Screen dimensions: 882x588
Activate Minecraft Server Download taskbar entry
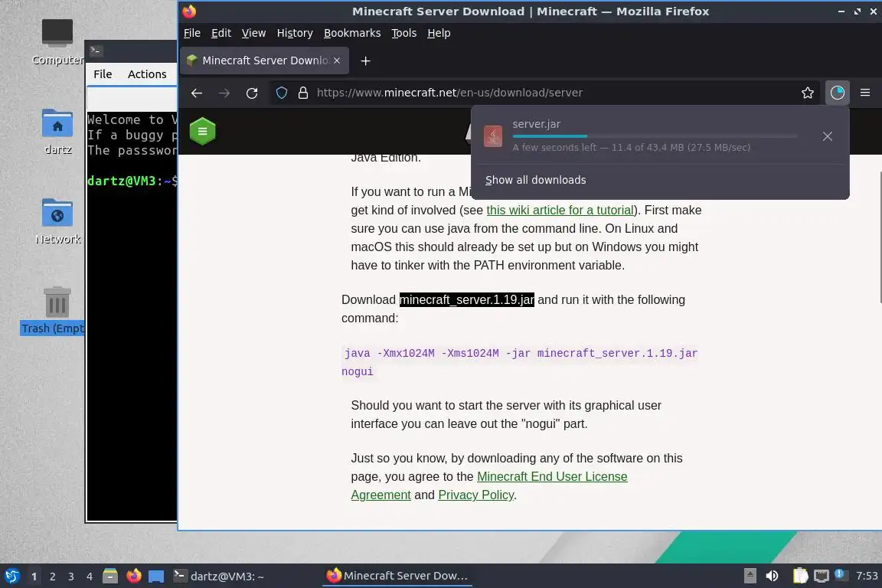click(x=397, y=577)
